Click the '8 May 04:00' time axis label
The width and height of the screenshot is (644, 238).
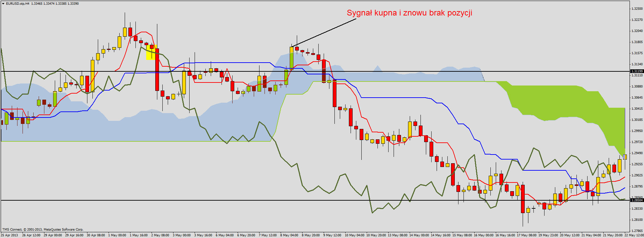(x=289, y=235)
